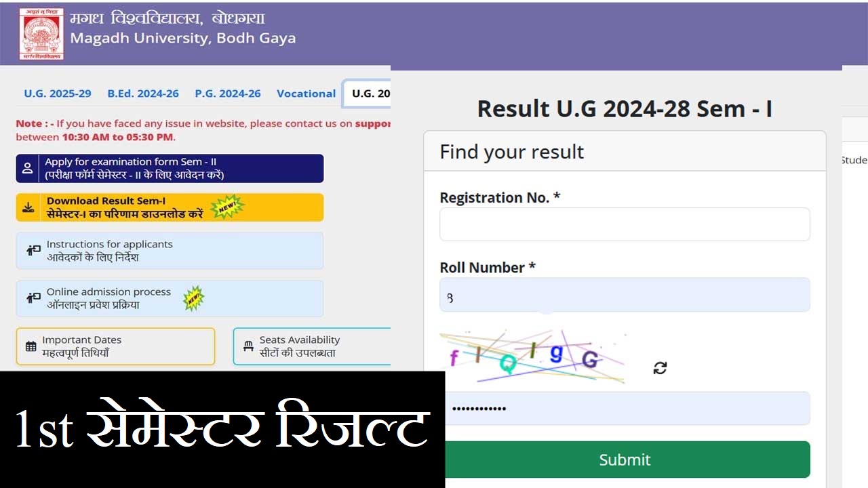Image resolution: width=868 pixels, height=488 pixels.
Task: Click the '10:30 AM to 05:30 PM' text
Action: [x=117, y=137]
